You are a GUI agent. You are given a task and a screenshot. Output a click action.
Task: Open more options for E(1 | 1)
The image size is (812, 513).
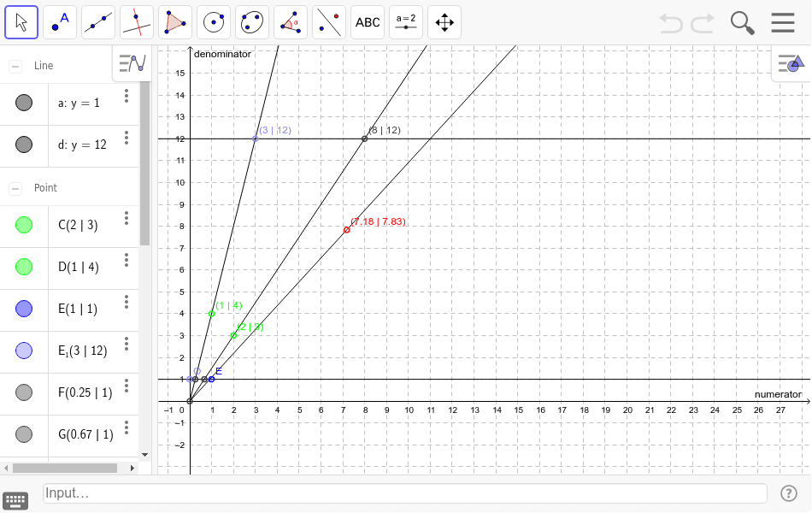(127, 302)
